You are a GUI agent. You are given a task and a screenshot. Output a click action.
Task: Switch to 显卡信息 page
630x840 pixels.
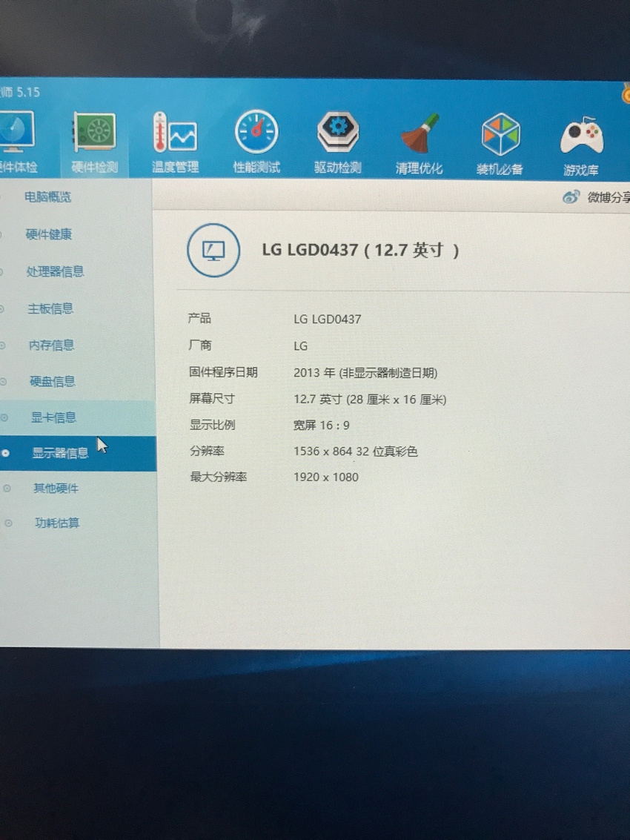click(53, 417)
